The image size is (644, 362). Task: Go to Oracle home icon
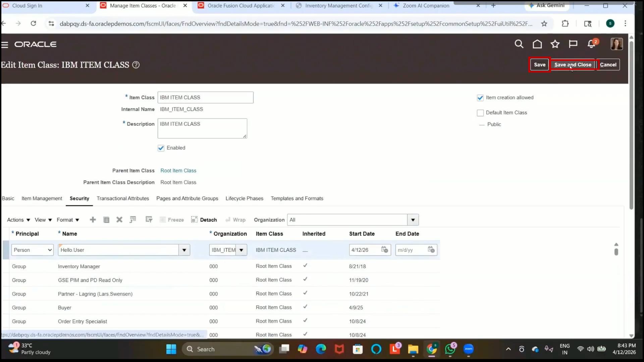click(537, 44)
